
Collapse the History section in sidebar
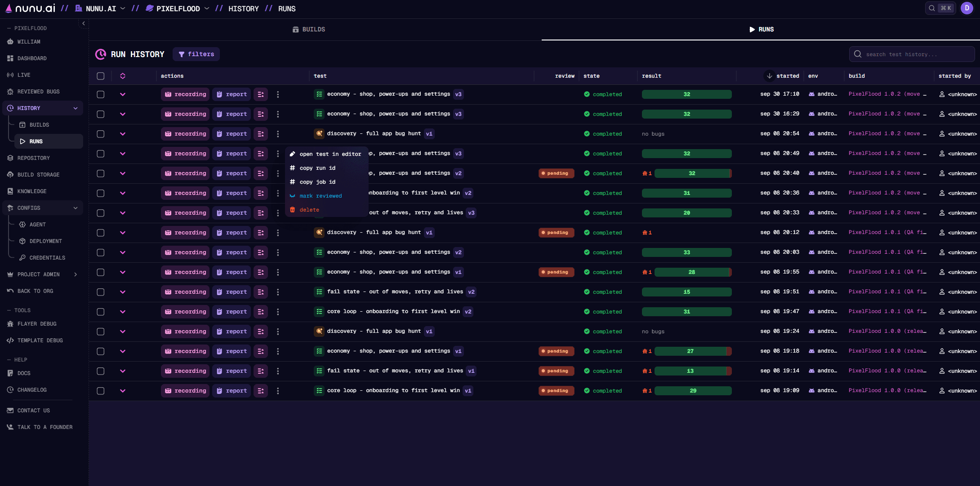(x=76, y=108)
